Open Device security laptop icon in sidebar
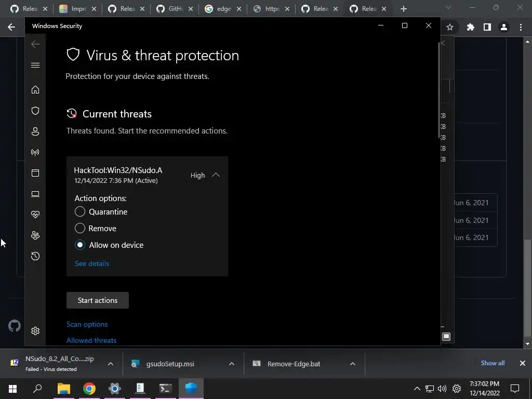 coord(35,194)
